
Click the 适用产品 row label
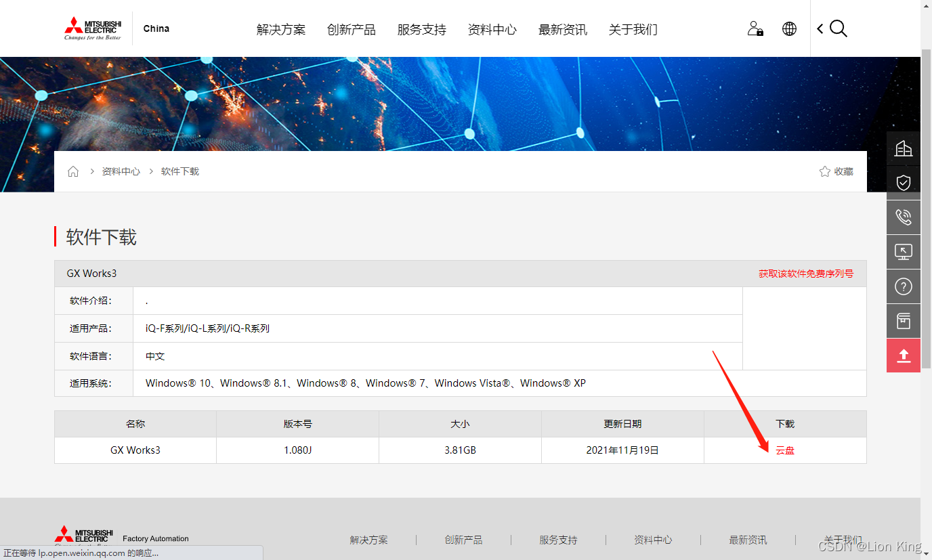(x=91, y=328)
